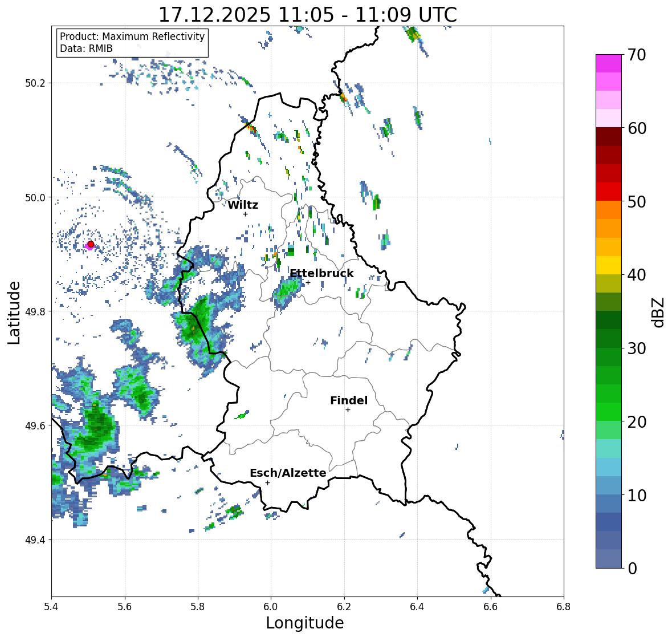Click the plot title date and time

coord(308,15)
